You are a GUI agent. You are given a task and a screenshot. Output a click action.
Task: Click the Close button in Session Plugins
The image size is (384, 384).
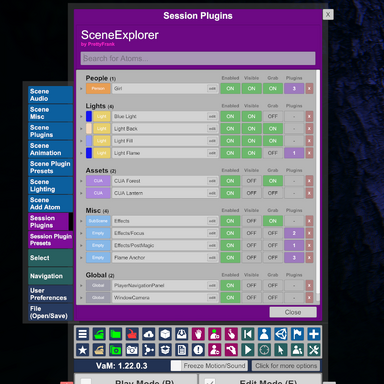293,312
